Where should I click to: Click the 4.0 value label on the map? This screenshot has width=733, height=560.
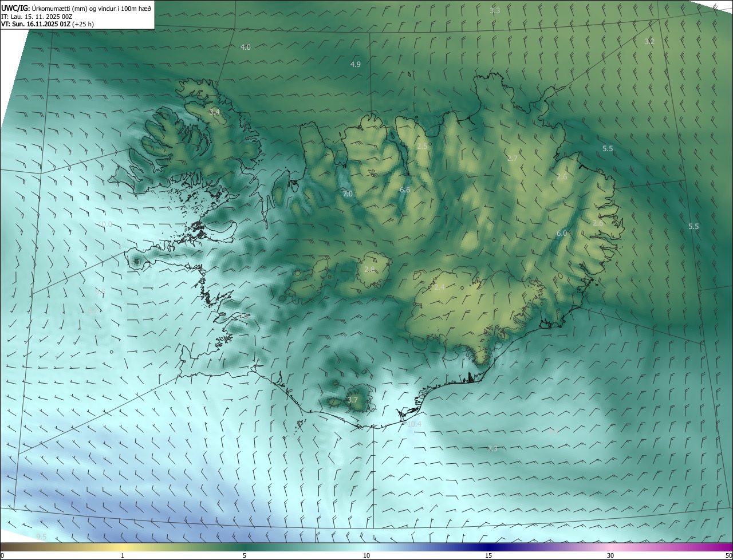(245, 47)
